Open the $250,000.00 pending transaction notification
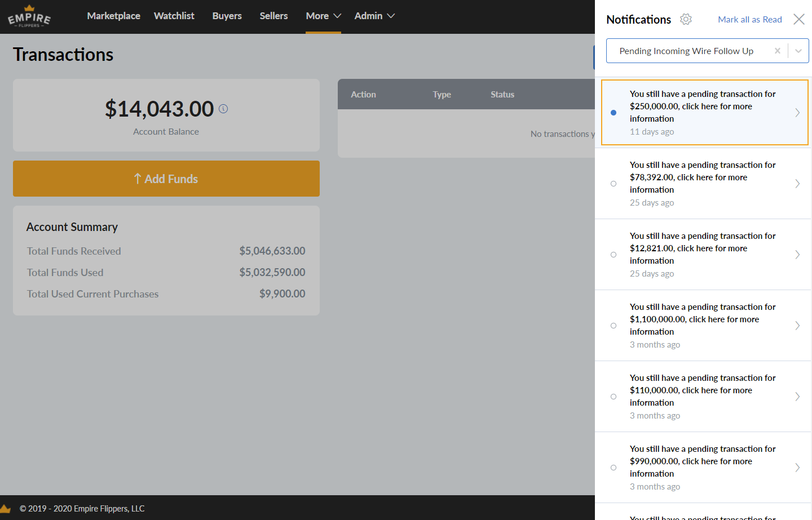 705,113
